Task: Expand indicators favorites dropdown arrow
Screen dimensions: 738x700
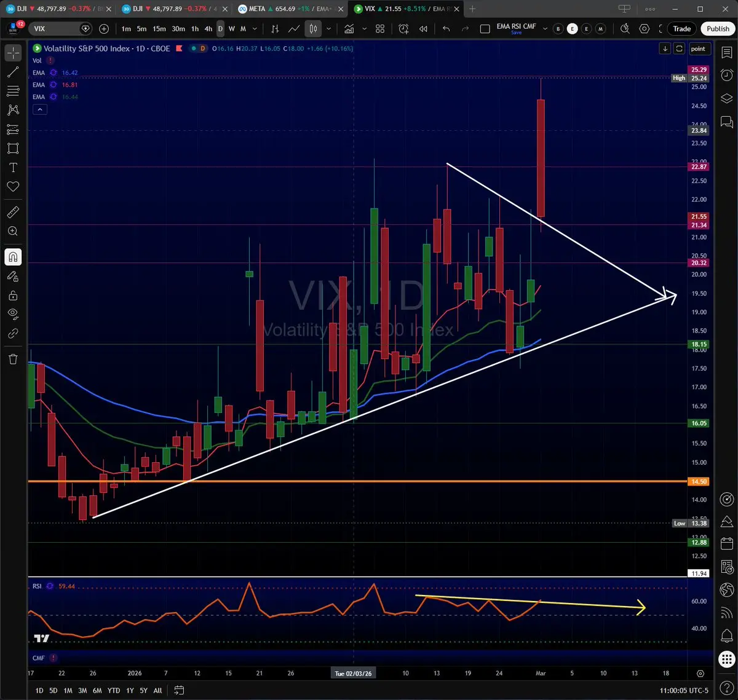Action: point(365,29)
